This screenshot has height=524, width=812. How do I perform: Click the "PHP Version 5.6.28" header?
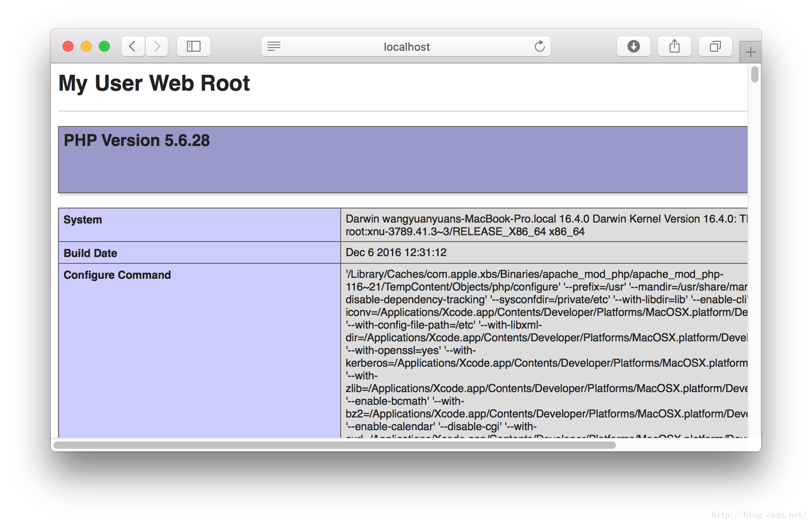[137, 141]
